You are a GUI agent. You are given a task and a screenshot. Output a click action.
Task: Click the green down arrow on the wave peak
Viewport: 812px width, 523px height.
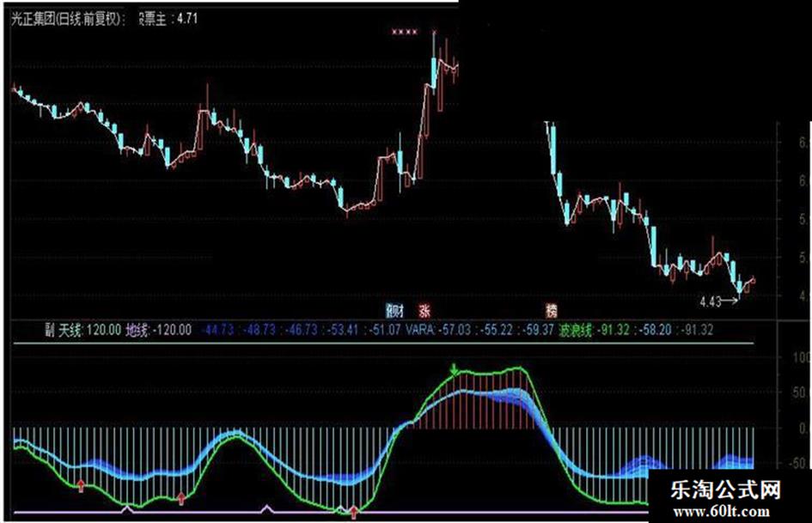pos(455,370)
